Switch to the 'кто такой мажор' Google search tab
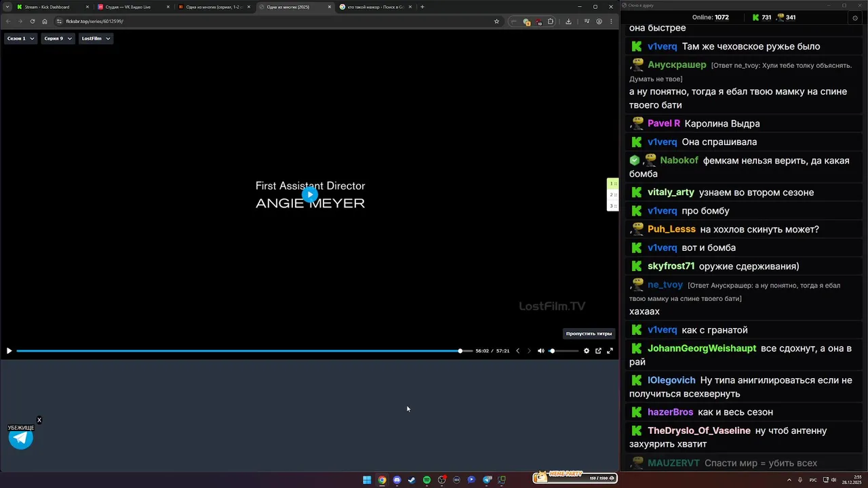 click(375, 7)
